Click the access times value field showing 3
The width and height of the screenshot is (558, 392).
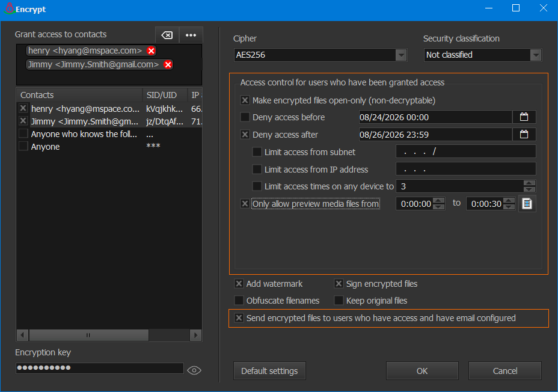pyautogui.click(x=459, y=186)
